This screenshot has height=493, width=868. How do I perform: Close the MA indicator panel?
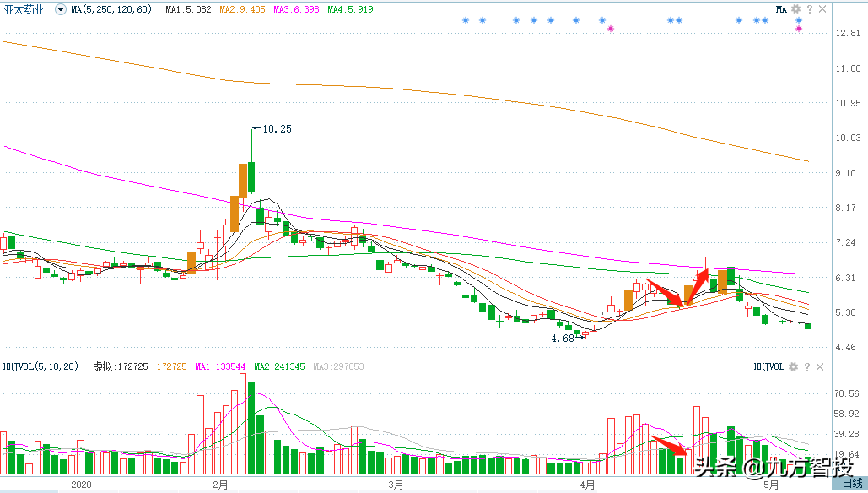(822, 8)
